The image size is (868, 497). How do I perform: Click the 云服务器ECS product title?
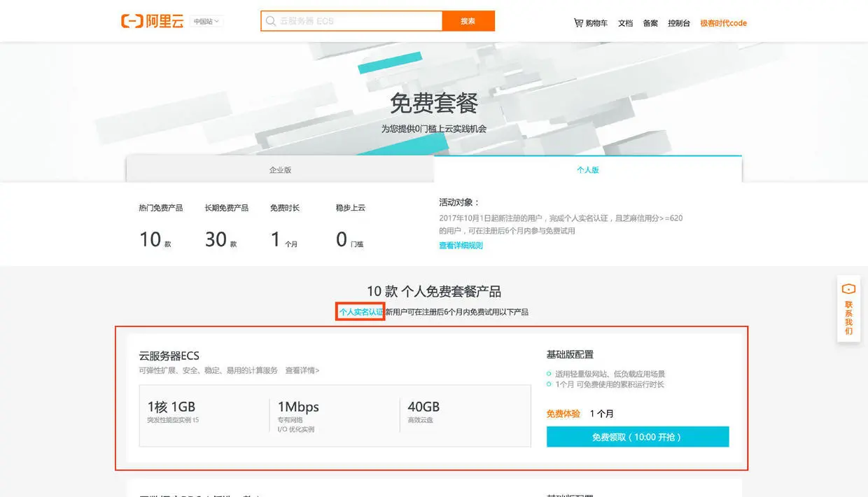(x=169, y=356)
